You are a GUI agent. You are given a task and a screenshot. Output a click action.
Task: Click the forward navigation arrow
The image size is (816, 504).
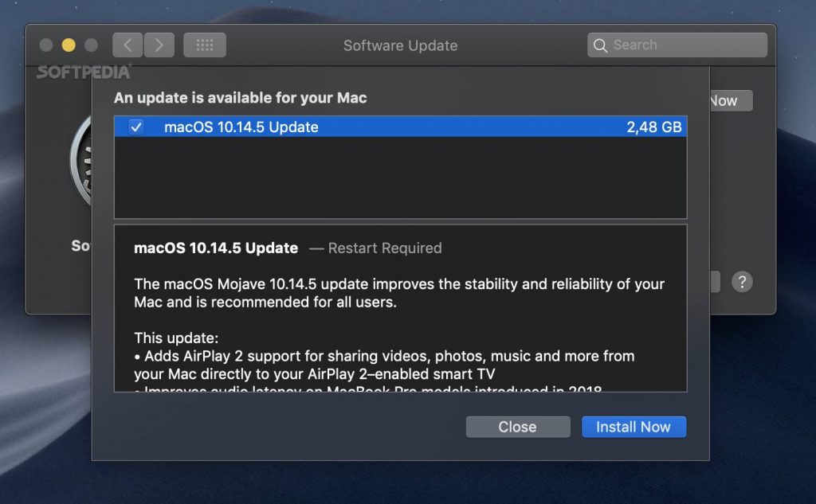click(159, 45)
